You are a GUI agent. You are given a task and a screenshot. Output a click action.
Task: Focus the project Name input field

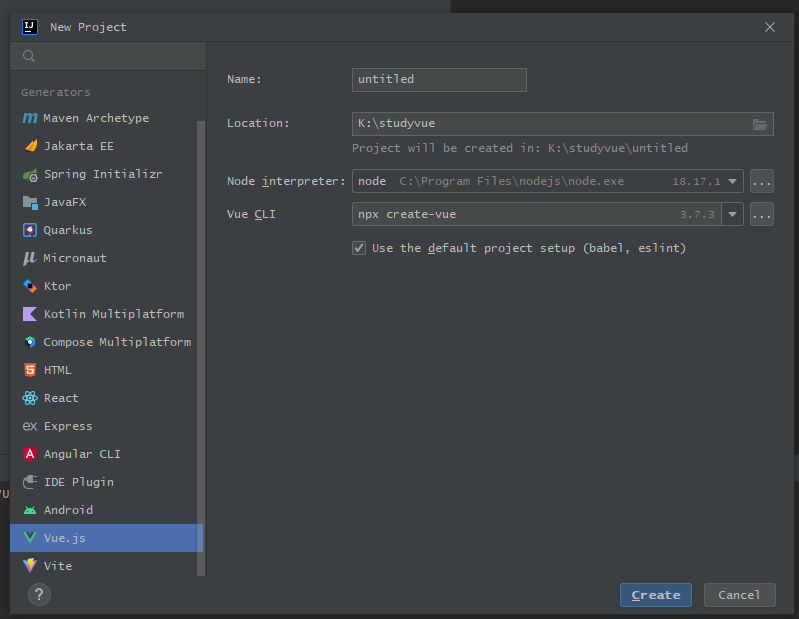439,80
